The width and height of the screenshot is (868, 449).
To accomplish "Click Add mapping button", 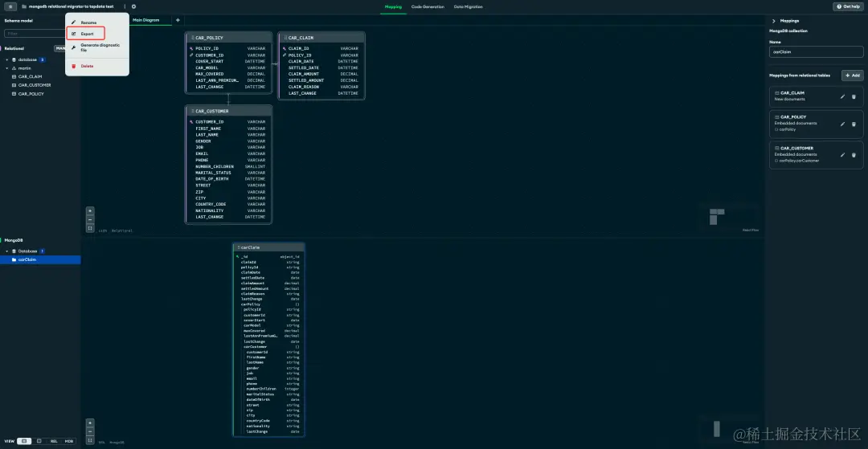I will tap(853, 76).
